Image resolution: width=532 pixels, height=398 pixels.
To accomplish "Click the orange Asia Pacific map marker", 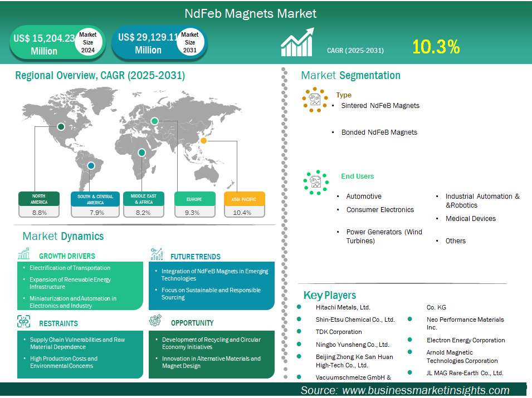I will [x=204, y=141].
